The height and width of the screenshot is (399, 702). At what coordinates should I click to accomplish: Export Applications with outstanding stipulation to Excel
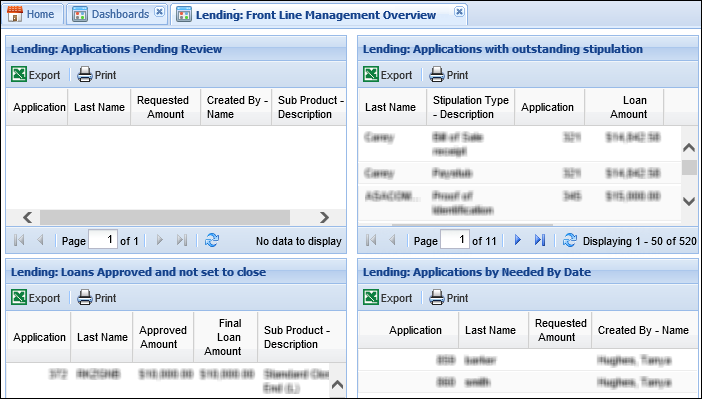(x=387, y=75)
